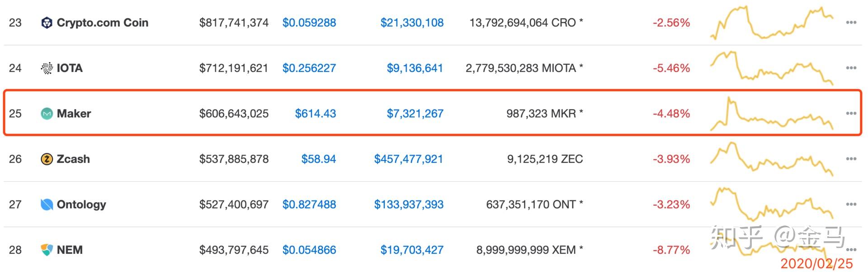The image size is (868, 272).
Task: Click the Ontology logo icon
Action: 47,205
